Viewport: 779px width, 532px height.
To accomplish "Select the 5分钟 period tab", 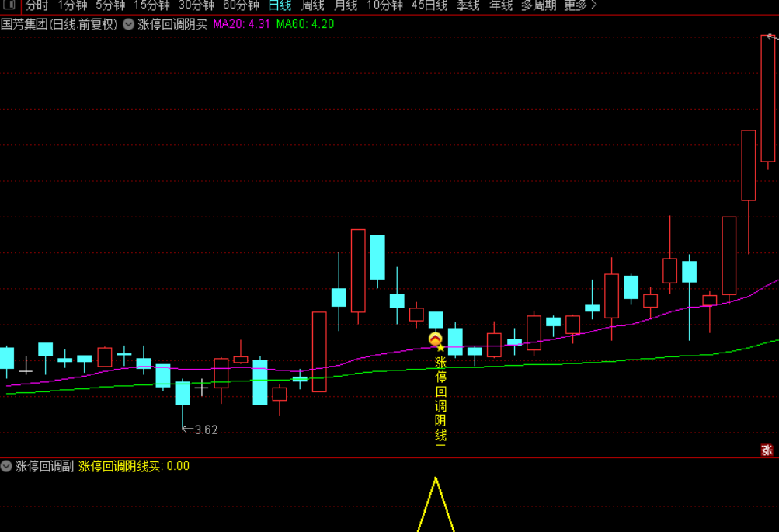I will (x=111, y=6).
